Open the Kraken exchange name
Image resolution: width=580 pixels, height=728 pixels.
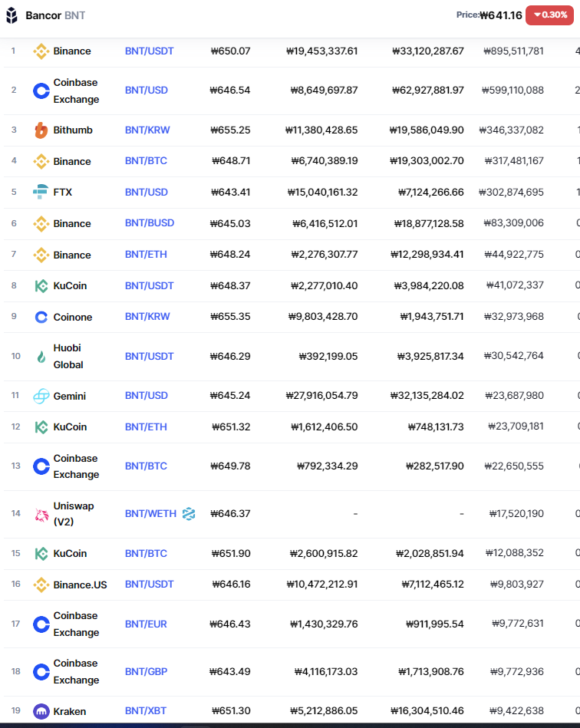70,711
